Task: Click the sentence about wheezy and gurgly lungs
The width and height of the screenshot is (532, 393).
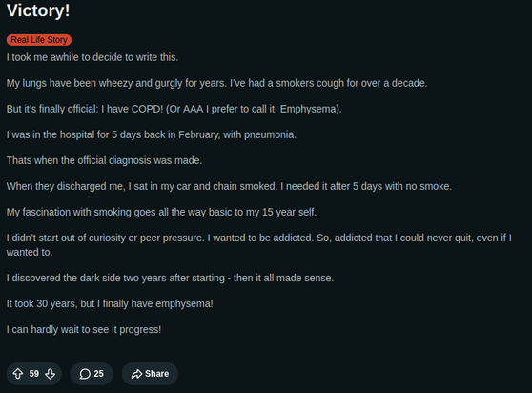Action: (216, 83)
